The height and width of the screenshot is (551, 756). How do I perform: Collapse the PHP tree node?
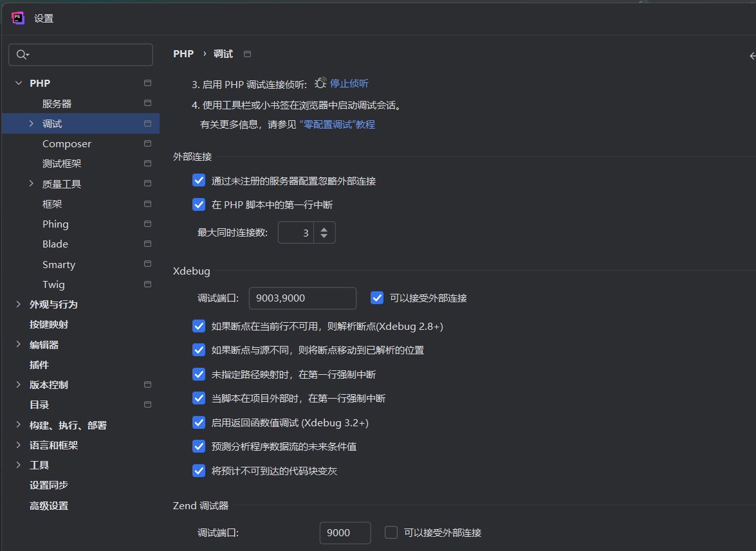coord(19,83)
